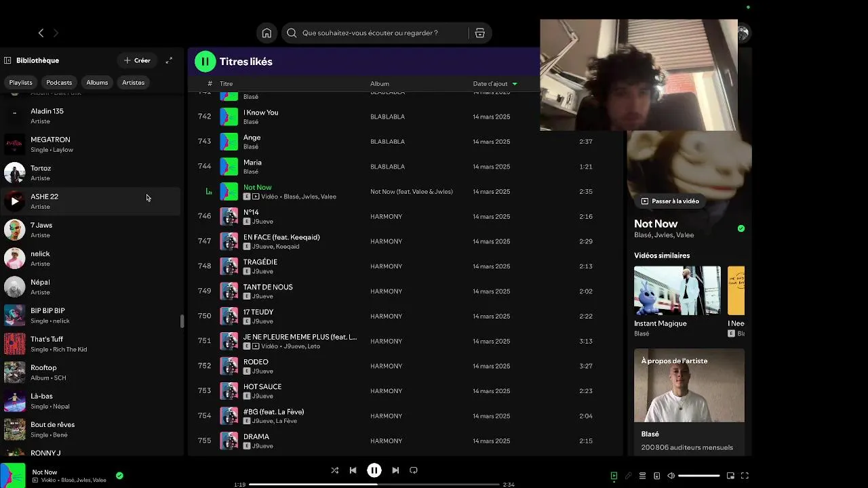Open the mini player icon

point(730,476)
